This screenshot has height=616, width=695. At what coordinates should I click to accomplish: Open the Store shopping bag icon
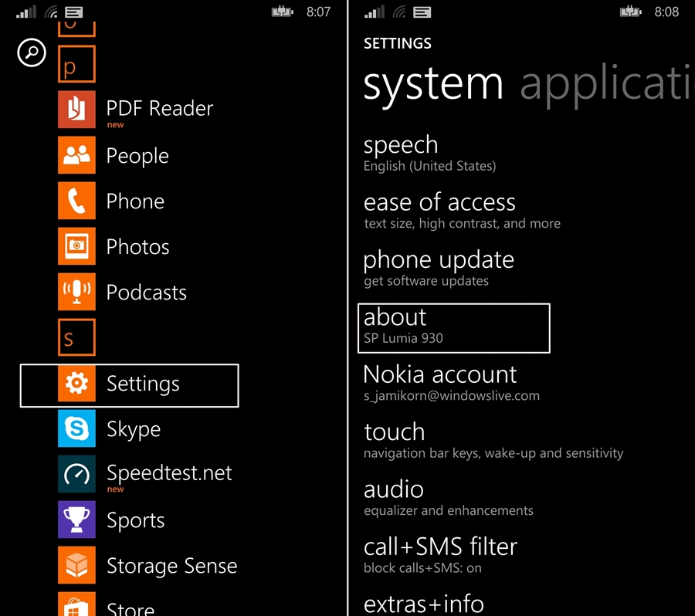tap(76, 604)
